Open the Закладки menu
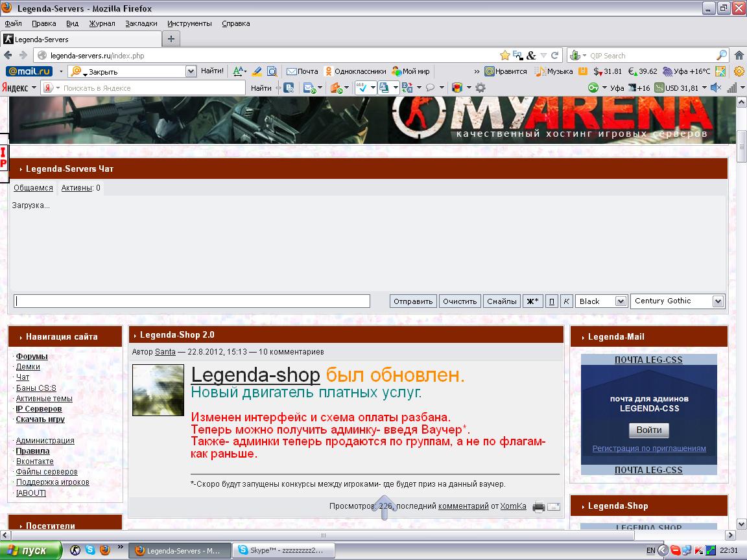Screen dimensions: 747x560 (x=141, y=23)
